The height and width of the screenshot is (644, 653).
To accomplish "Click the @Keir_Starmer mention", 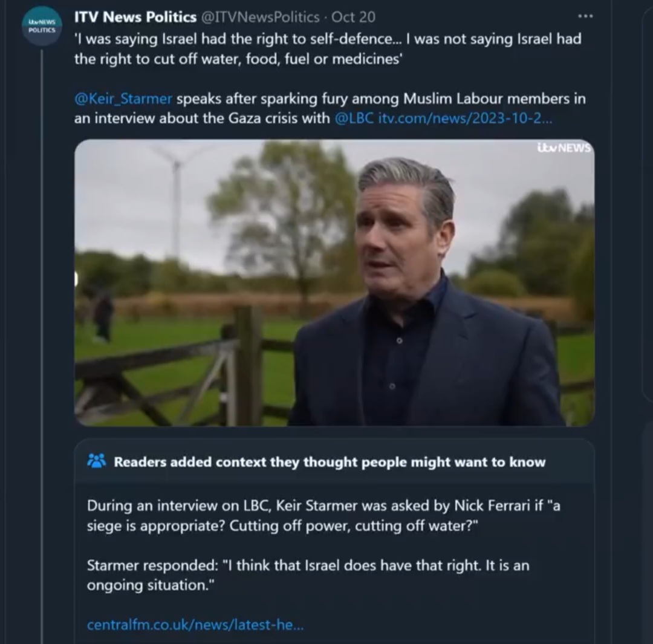I will coord(123,99).
